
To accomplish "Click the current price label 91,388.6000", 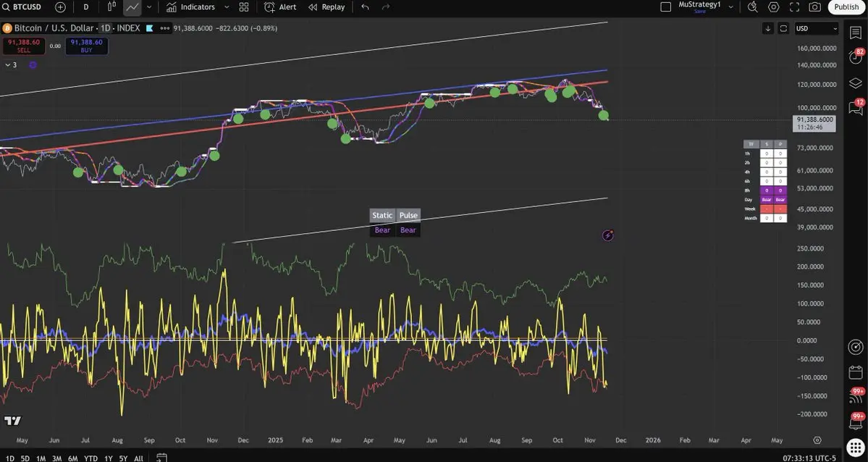I will [x=815, y=119].
